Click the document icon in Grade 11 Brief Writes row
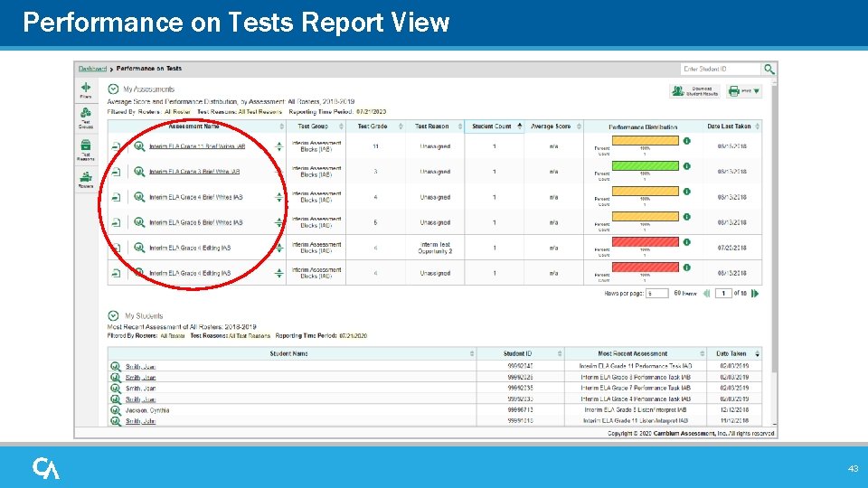Screen dimensions: 868x488 tap(116, 146)
